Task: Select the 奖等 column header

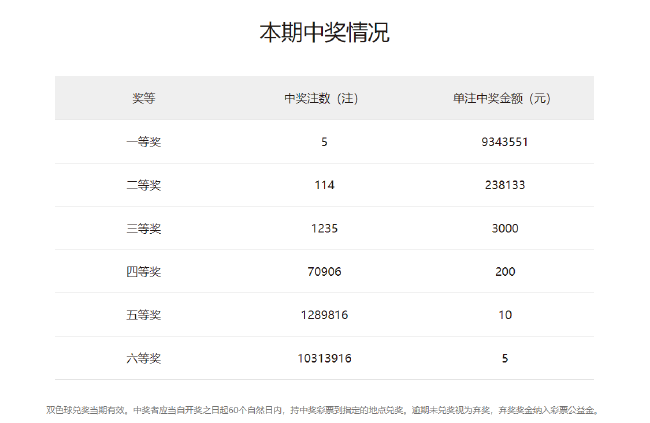Action: [x=144, y=98]
